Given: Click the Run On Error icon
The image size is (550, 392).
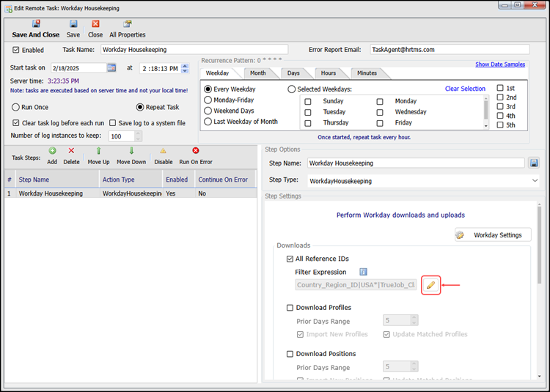Looking at the screenshot, I should point(196,151).
